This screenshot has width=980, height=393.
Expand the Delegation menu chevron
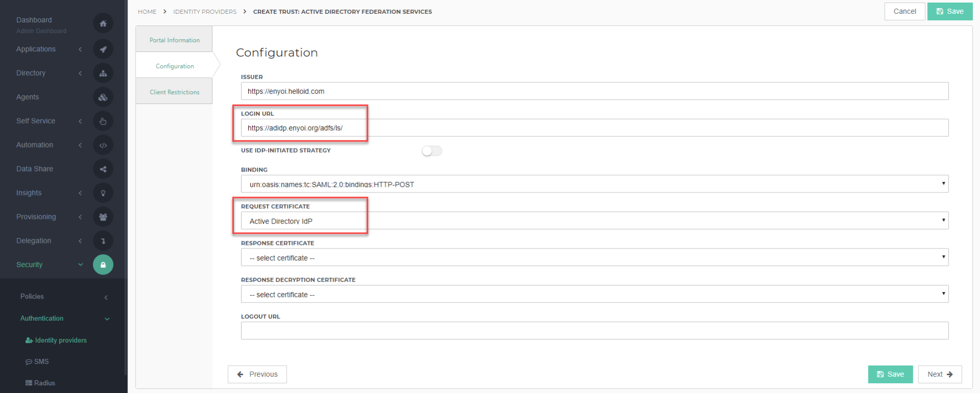point(80,241)
